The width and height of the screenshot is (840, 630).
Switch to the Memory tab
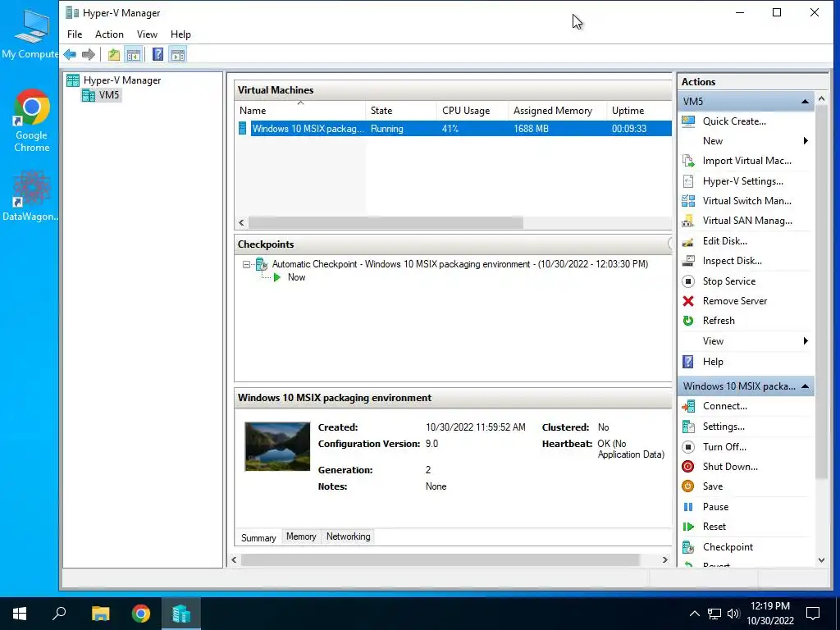tap(301, 536)
